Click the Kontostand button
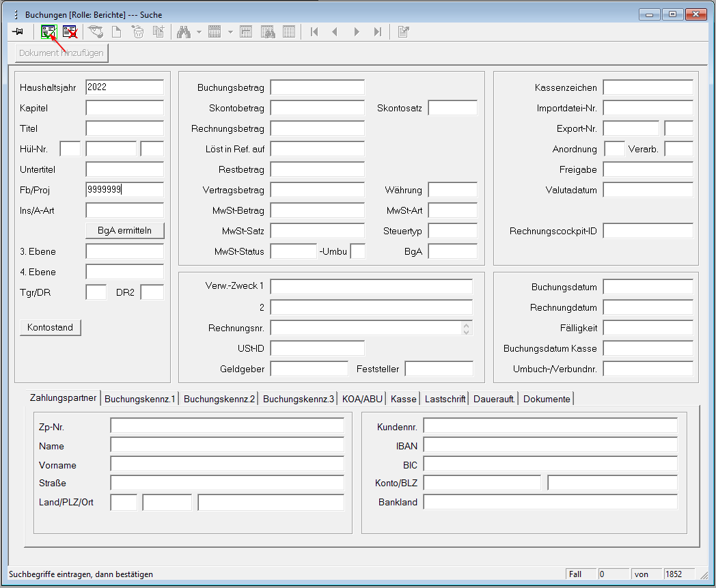716x588 pixels. [x=51, y=328]
